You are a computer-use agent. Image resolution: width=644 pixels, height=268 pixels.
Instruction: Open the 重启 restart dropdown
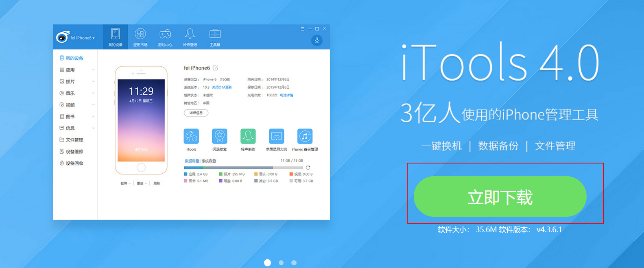click(x=142, y=183)
